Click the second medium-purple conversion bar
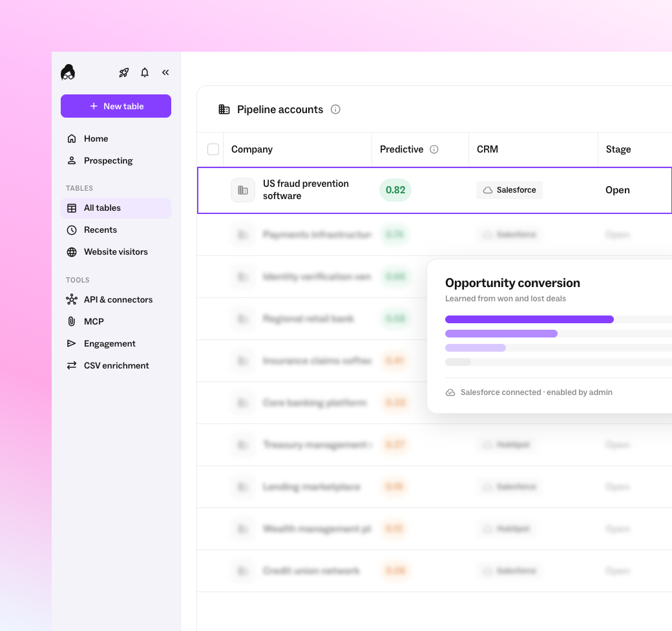 point(501,334)
